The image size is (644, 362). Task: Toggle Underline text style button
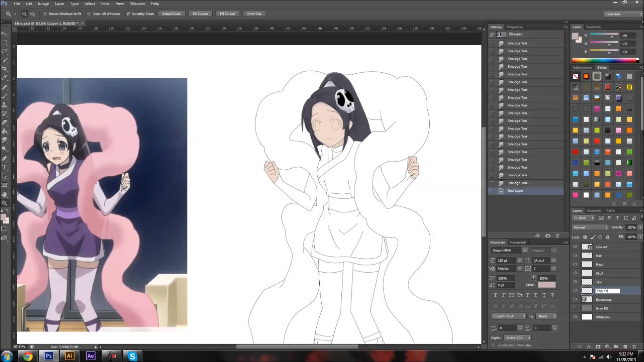click(544, 295)
